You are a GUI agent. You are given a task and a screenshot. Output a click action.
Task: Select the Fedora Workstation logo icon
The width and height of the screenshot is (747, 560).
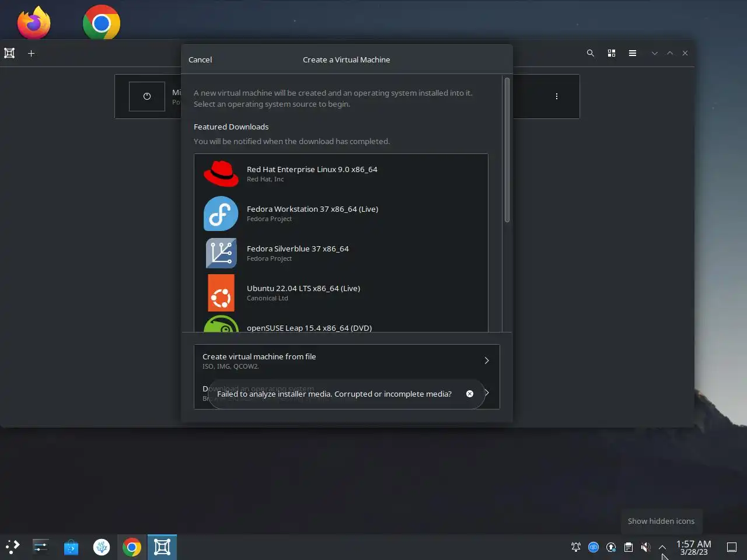221,213
